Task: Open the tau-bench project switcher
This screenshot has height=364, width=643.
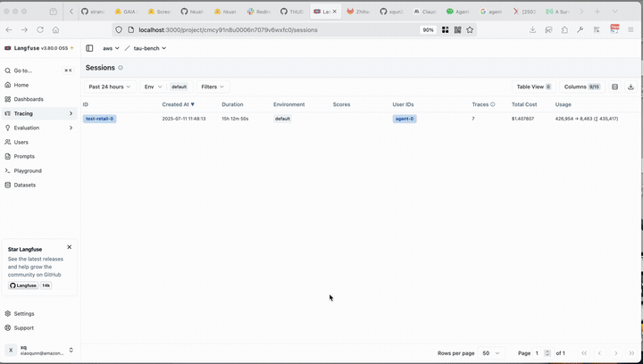Action: pos(149,48)
